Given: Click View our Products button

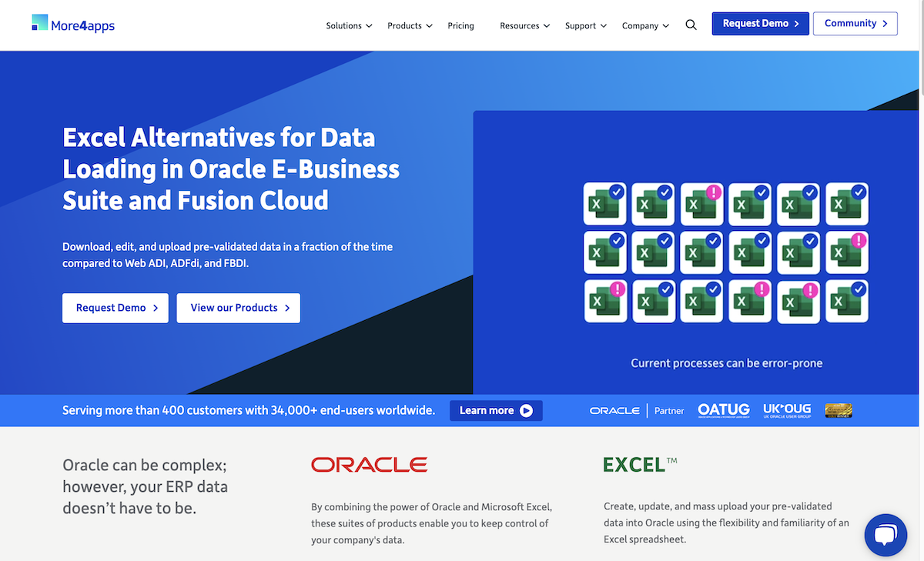Looking at the screenshot, I should pos(238,308).
